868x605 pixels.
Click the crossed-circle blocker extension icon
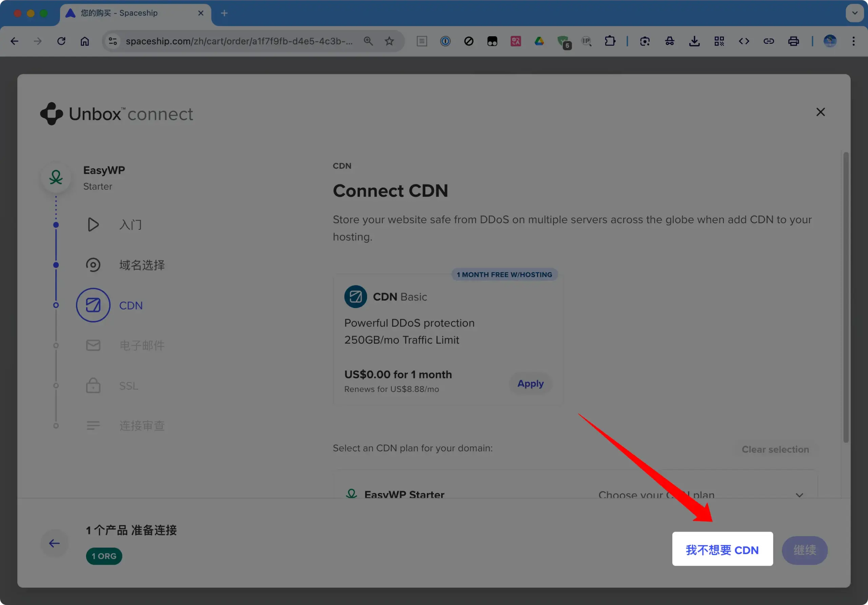[x=469, y=41]
